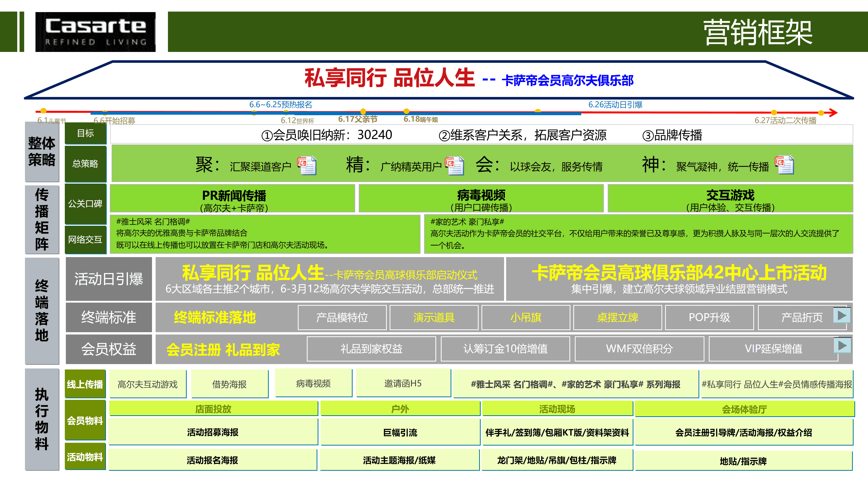Click the 6.26活动日引爆 timeline label
Image resolution: width=868 pixels, height=488 pixels.
(615, 104)
